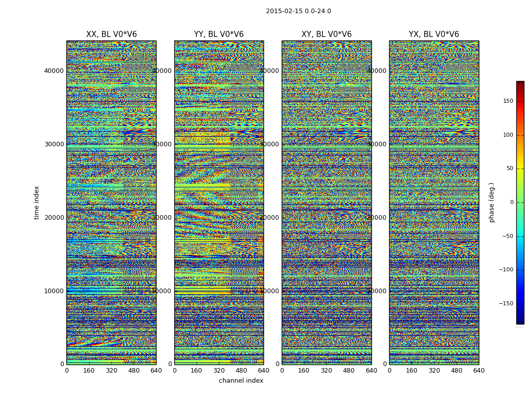Click colorbar tick label '−100'
The height and width of the screenshot is (405, 532).
tap(506, 269)
